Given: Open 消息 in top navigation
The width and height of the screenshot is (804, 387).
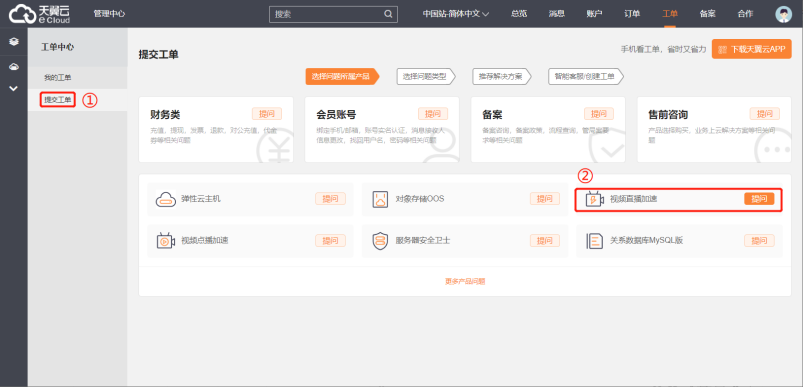Looking at the screenshot, I should pyautogui.click(x=556, y=14).
